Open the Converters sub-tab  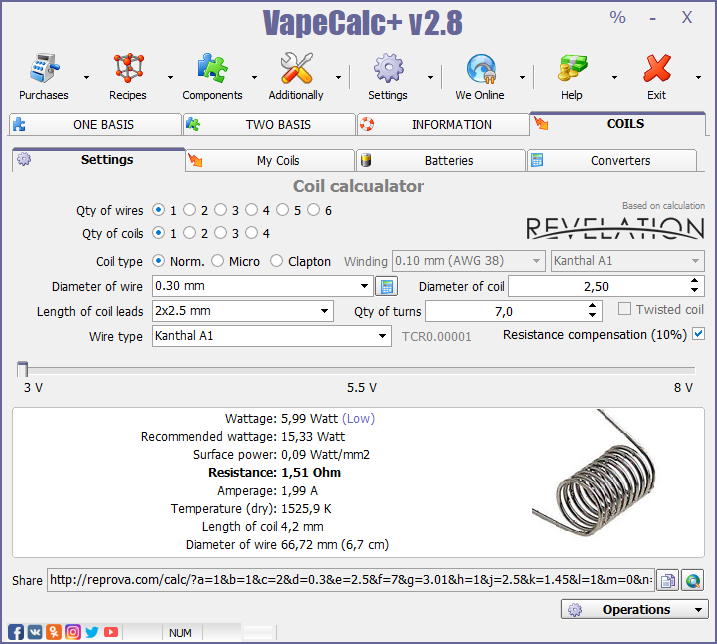point(612,161)
